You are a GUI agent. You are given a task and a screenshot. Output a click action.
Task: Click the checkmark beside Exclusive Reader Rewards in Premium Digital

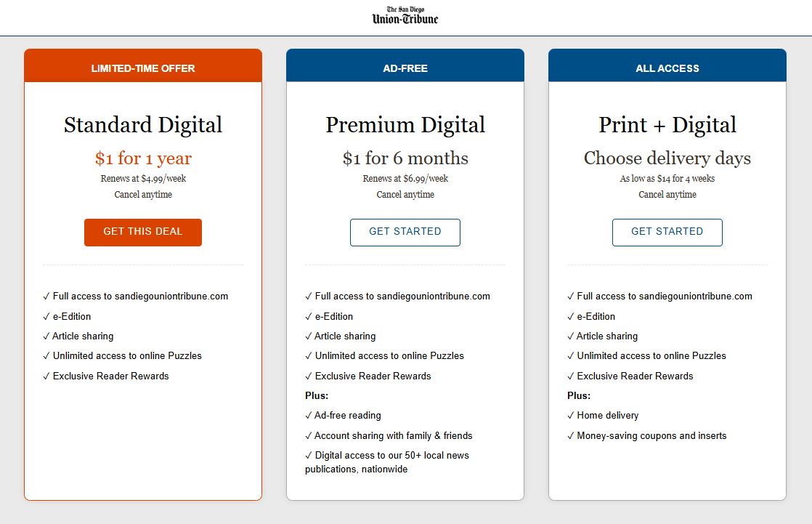308,376
